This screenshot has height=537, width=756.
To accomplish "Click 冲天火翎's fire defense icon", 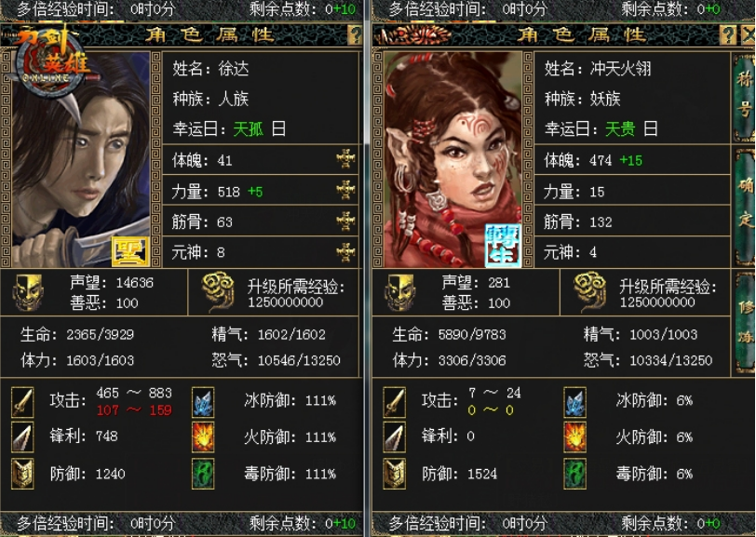I will 574,436.
